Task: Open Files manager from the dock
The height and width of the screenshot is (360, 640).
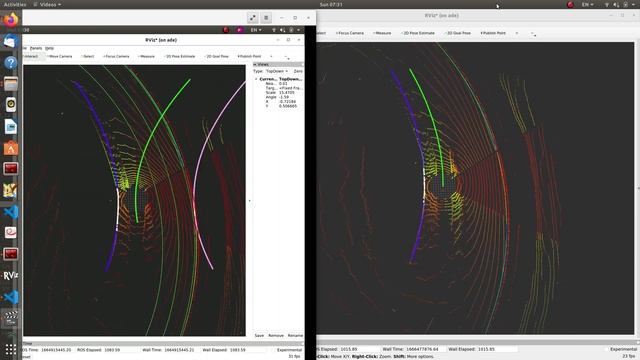Action: click(x=11, y=84)
